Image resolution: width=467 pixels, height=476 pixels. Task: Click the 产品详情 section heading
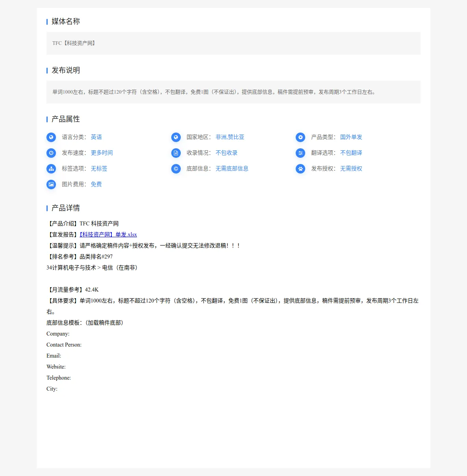(x=66, y=208)
